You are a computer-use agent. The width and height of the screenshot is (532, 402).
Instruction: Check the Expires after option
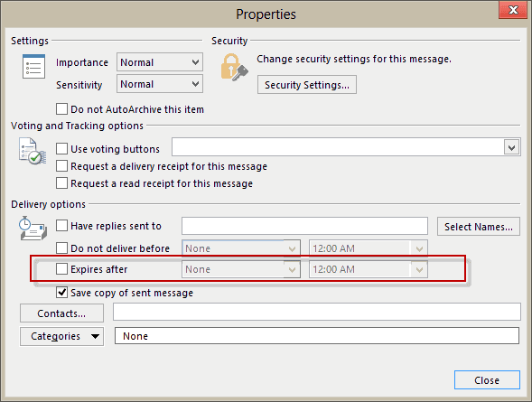point(61,268)
